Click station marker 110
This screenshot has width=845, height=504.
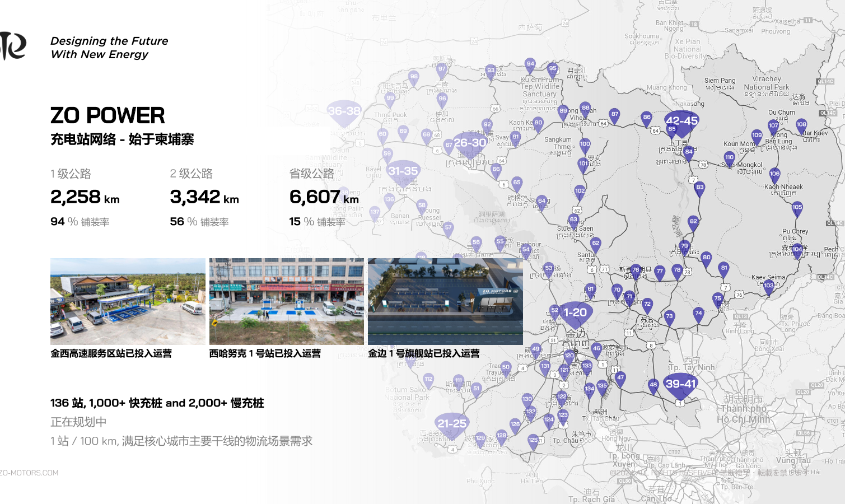[729, 160]
